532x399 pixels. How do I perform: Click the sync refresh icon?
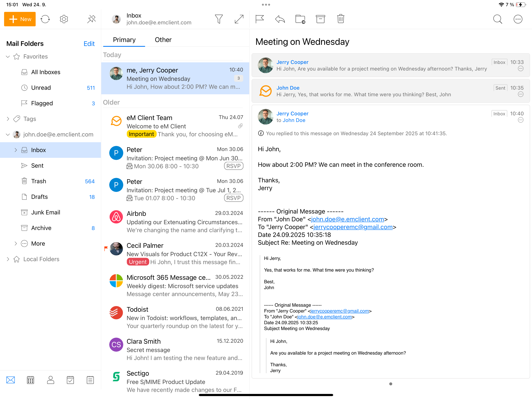[45, 19]
